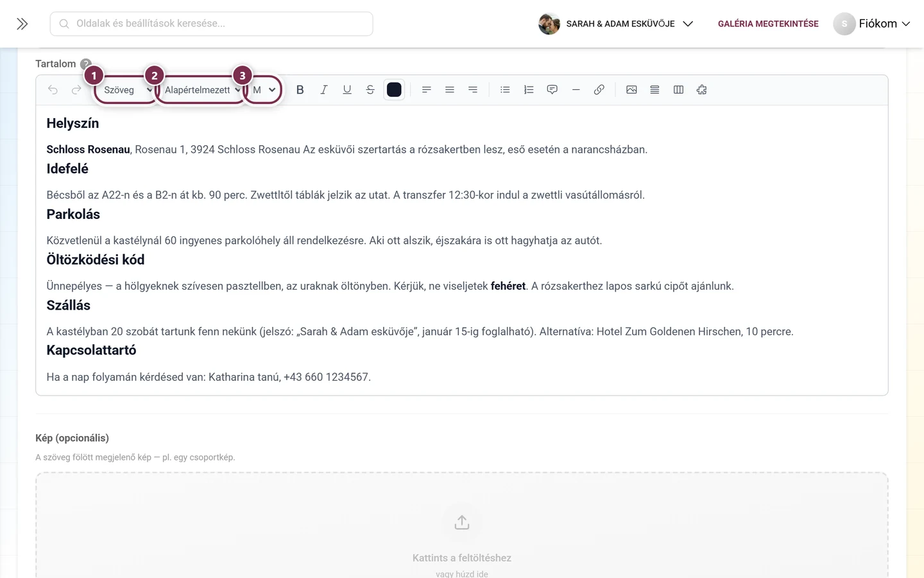The width and height of the screenshot is (924, 578).
Task: Click the Parkolás heading in the editor
Action: point(73,215)
